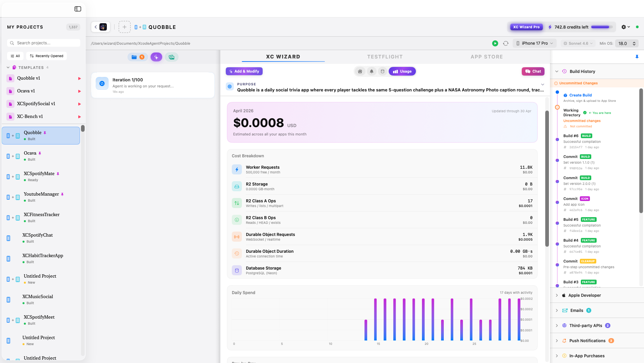Click the Durable Object Requests icon

point(237,237)
